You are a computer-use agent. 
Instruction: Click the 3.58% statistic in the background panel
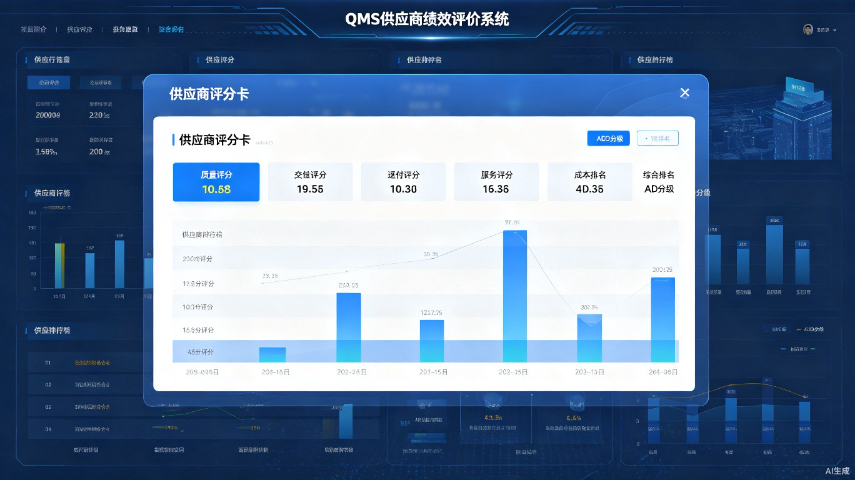click(46, 152)
